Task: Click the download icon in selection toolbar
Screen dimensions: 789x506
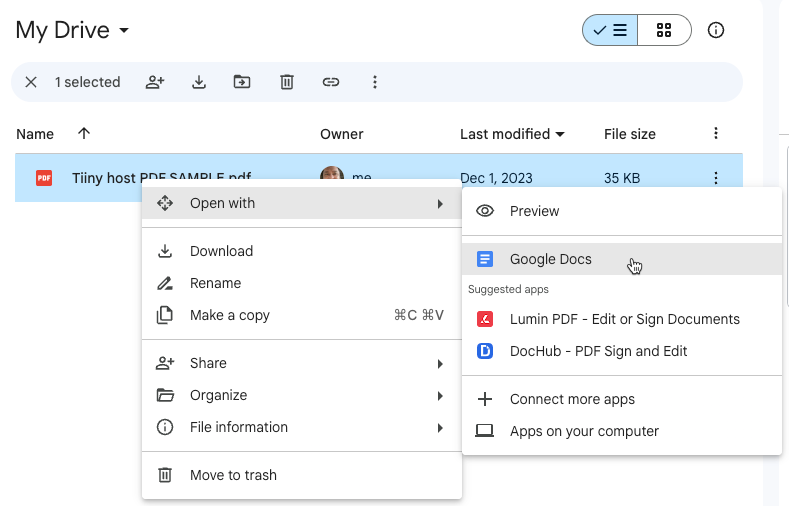Action: coord(199,82)
